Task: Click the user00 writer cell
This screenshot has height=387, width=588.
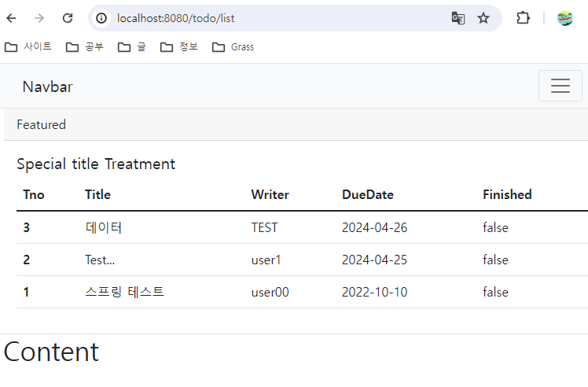Action: pyautogui.click(x=270, y=292)
